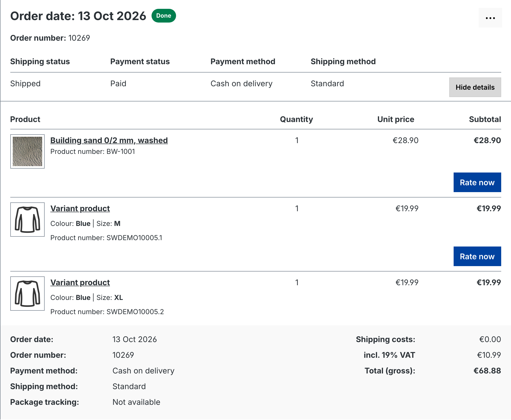This screenshot has height=420, width=511.
Task: Click the Shipping costs value €0.00
Action: [490, 339]
